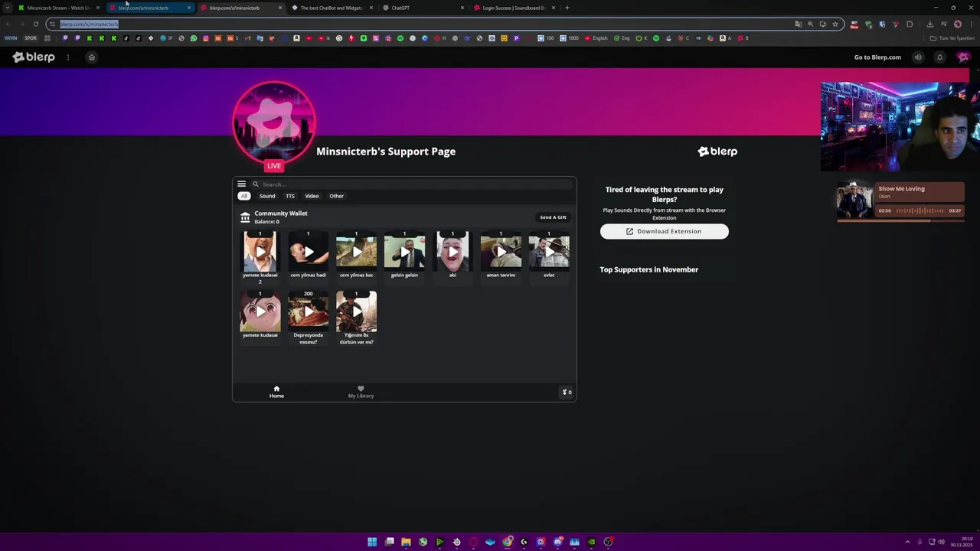Seek the Show Me Loving song progress bar
This screenshot has height=551, width=980.
[900, 221]
